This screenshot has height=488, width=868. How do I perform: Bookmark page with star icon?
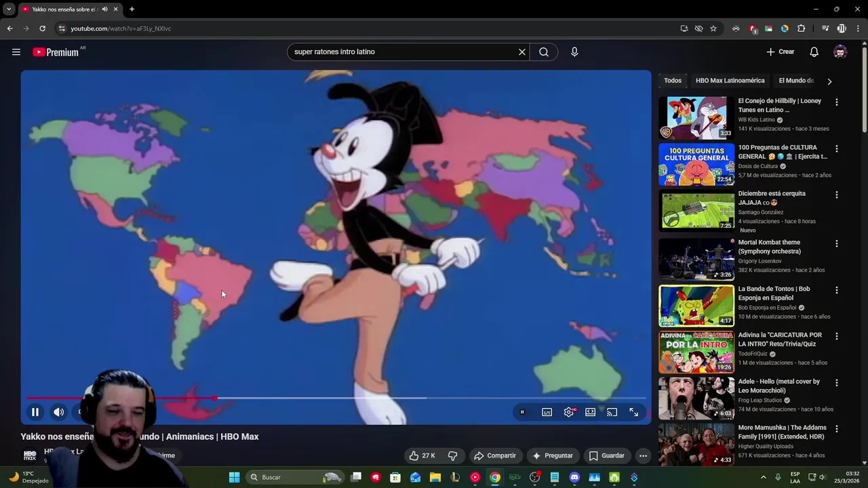(713, 28)
